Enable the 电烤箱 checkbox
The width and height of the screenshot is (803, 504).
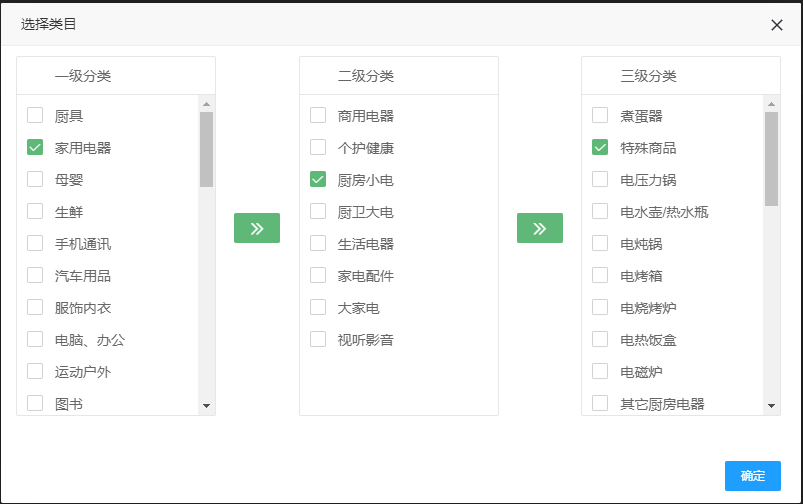[600, 275]
